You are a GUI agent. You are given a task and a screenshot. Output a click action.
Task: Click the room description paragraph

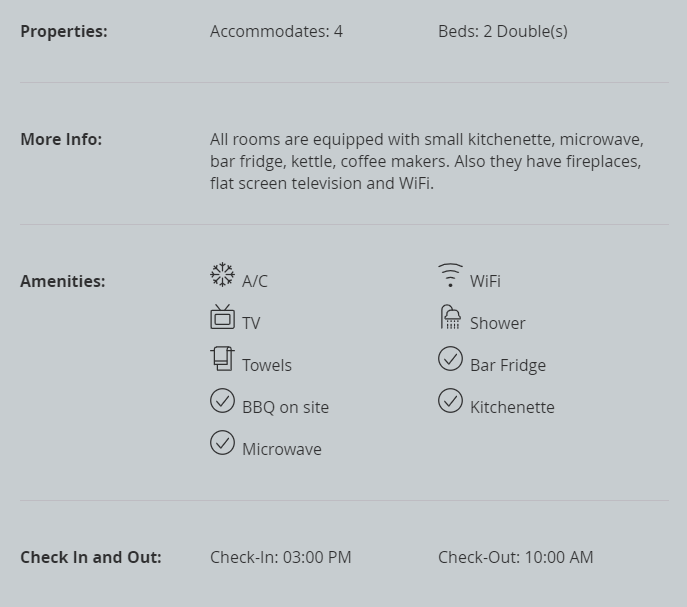pyautogui.click(x=427, y=161)
